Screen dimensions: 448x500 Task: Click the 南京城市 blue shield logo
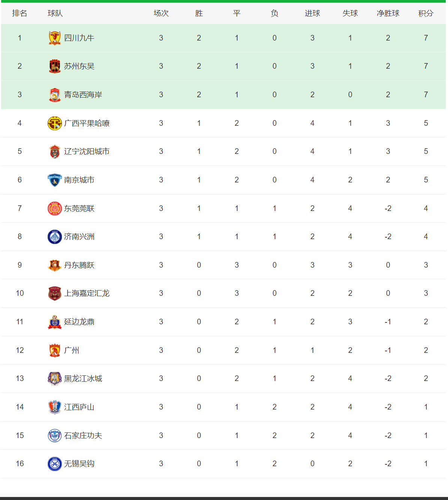click(x=55, y=180)
